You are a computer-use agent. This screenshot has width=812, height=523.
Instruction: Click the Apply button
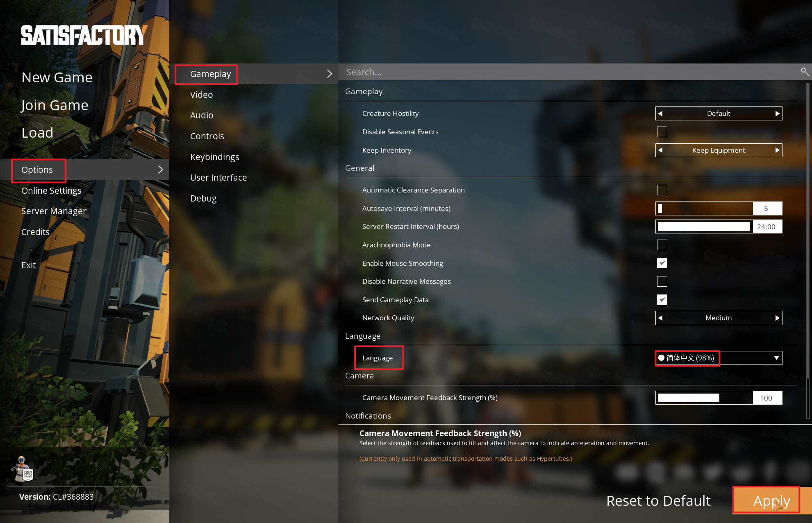(x=771, y=500)
